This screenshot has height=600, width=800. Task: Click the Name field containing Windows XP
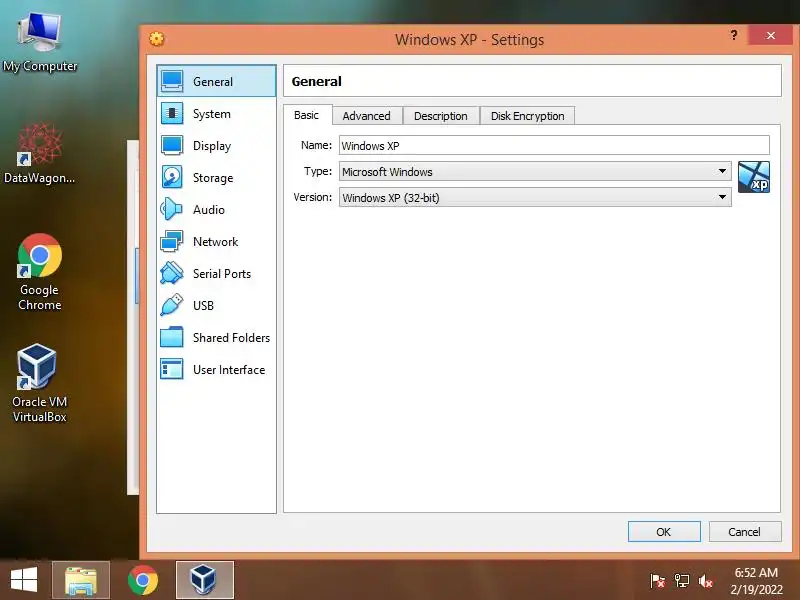(554, 145)
